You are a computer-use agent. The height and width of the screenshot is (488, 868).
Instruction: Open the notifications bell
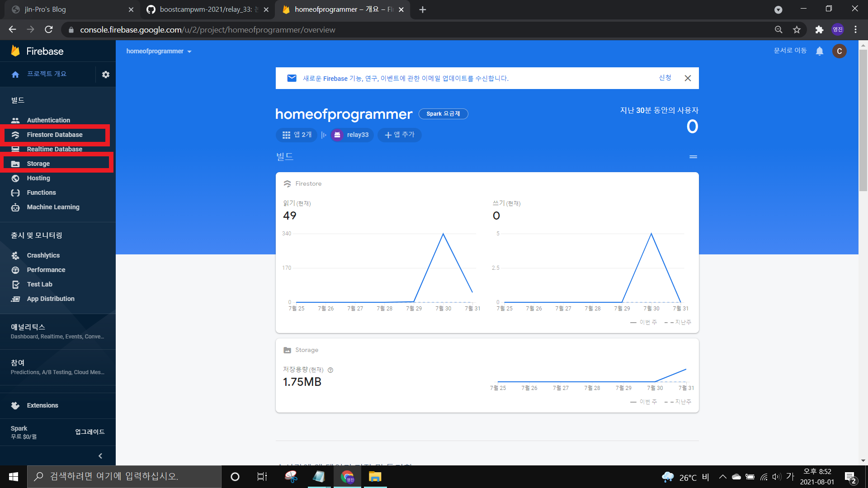pos(820,51)
